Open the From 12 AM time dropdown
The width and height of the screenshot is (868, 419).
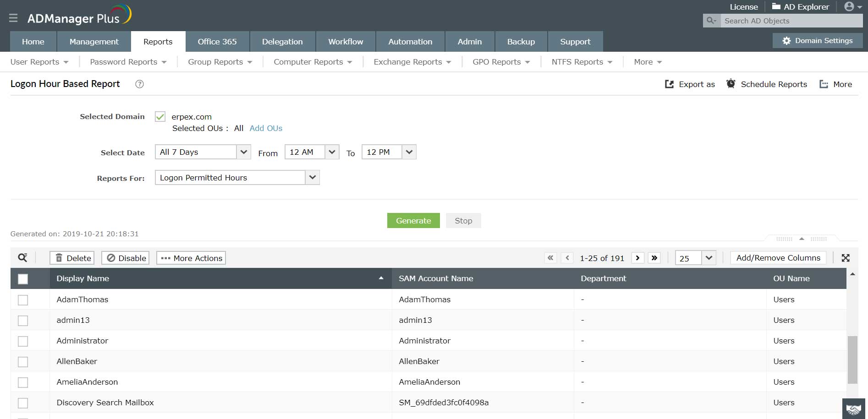coord(312,152)
